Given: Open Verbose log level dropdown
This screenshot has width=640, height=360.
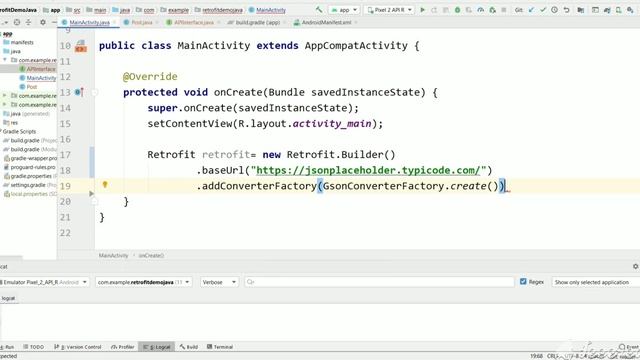Looking at the screenshot, I should (x=219, y=282).
